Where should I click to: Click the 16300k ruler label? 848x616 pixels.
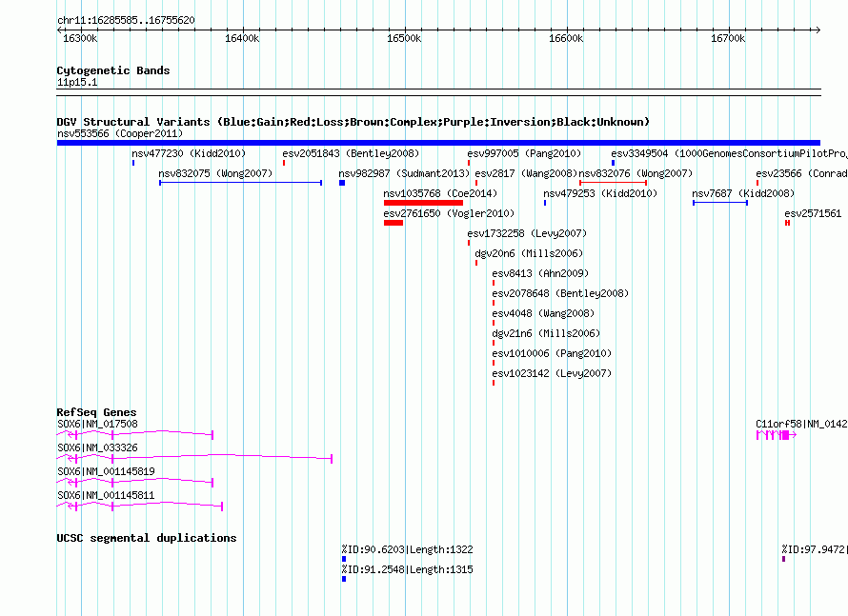[x=80, y=38]
